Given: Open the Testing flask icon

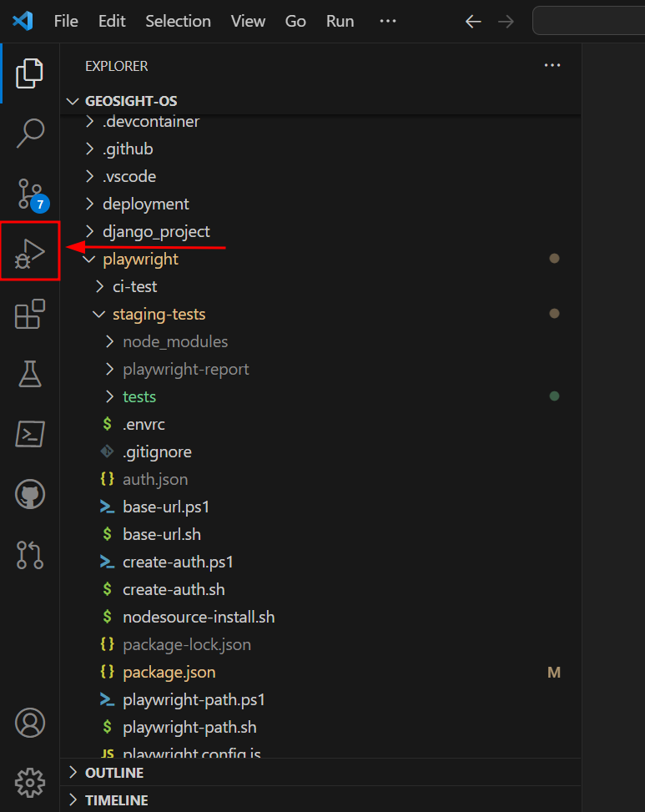Looking at the screenshot, I should pyautogui.click(x=30, y=374).
